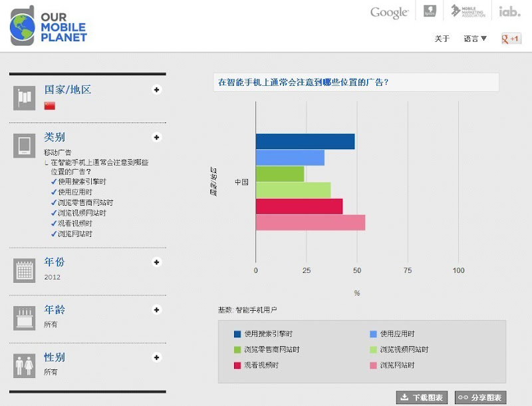This screenshot has height=406, width=532.
Task: Click the gender people icon
Action: pyautogui.click(x=25, y=365)
